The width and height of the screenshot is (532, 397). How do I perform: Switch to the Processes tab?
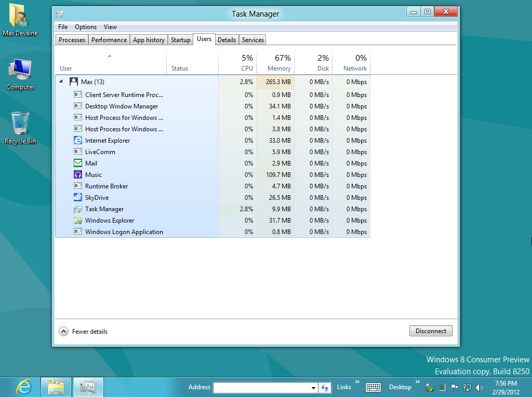72,39
